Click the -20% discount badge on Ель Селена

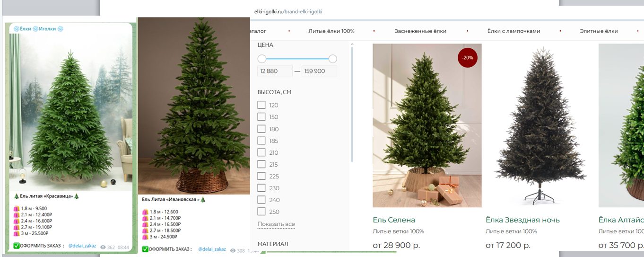pyautogui.click(x=468, y=58)
